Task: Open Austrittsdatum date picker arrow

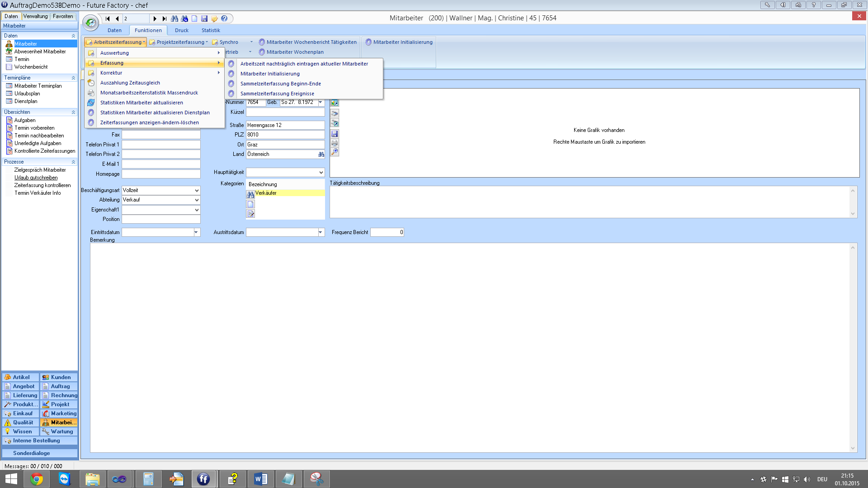Action: click(x=321, y=232)
